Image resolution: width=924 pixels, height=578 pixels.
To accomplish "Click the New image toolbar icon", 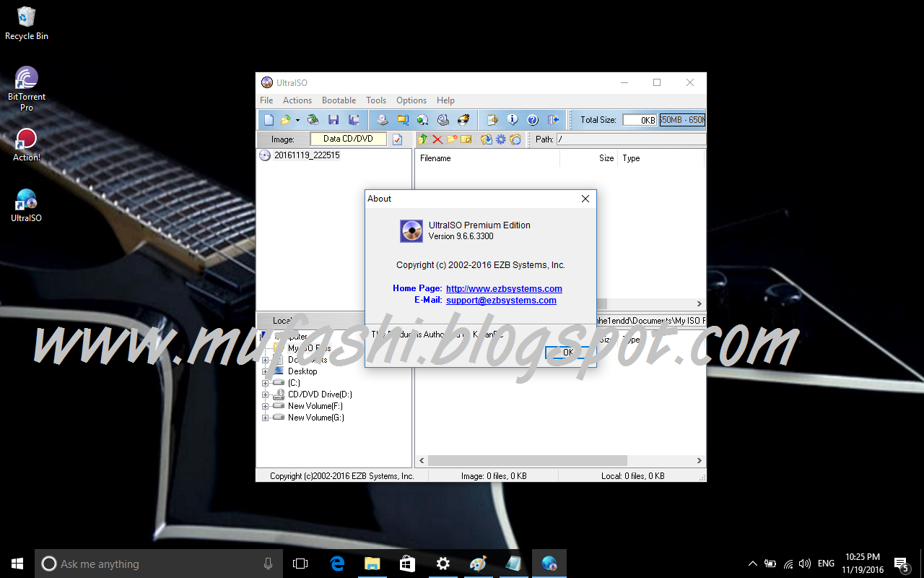I will [x=269, y=120].
